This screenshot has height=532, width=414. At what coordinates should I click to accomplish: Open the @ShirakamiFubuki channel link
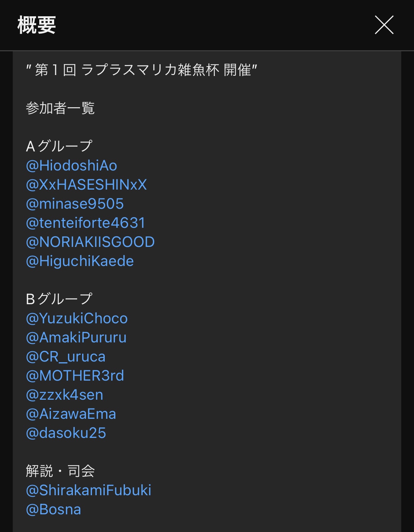88,490
